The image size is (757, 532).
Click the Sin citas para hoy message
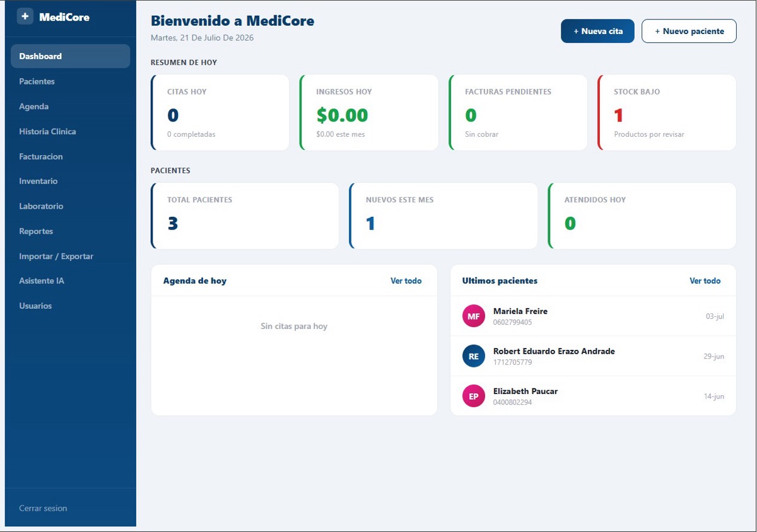coord(294,327)
